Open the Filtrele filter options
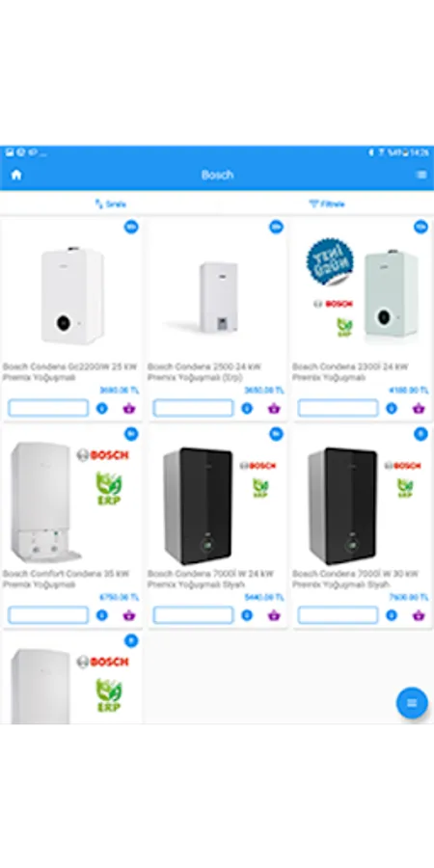The width and height of the screenshot is (434, 868). click(327, 203)
